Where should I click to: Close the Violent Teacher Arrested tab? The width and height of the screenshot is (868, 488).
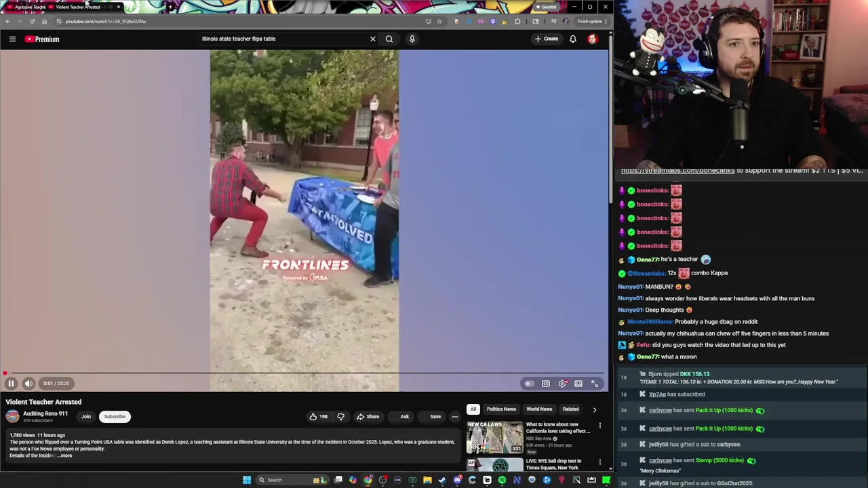click(x=119, y=7)
